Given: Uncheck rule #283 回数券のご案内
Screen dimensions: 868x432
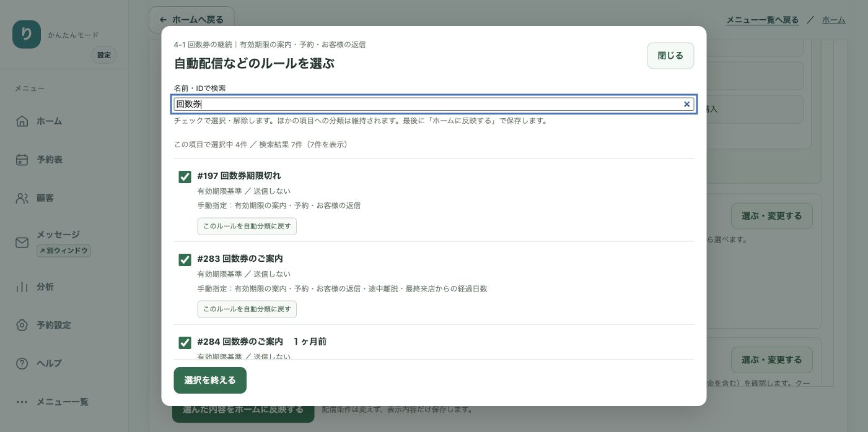Looking at the screenshot, I should pyautogui.click(x=185, y=260).
